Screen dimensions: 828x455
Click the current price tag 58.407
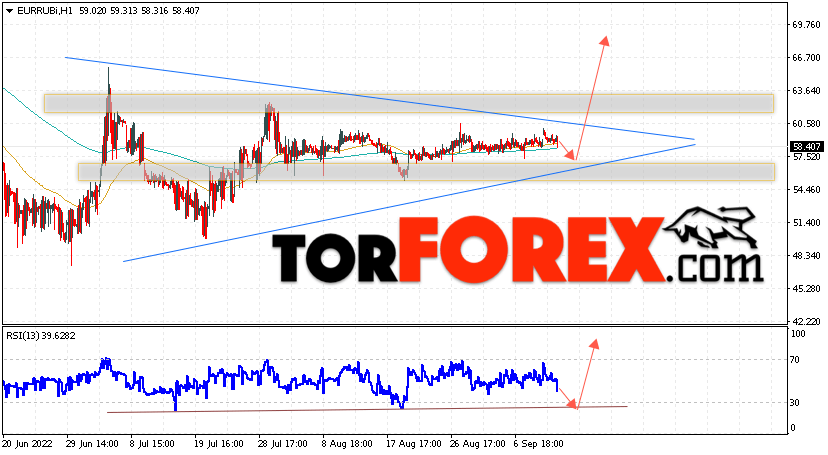(806, 146)
